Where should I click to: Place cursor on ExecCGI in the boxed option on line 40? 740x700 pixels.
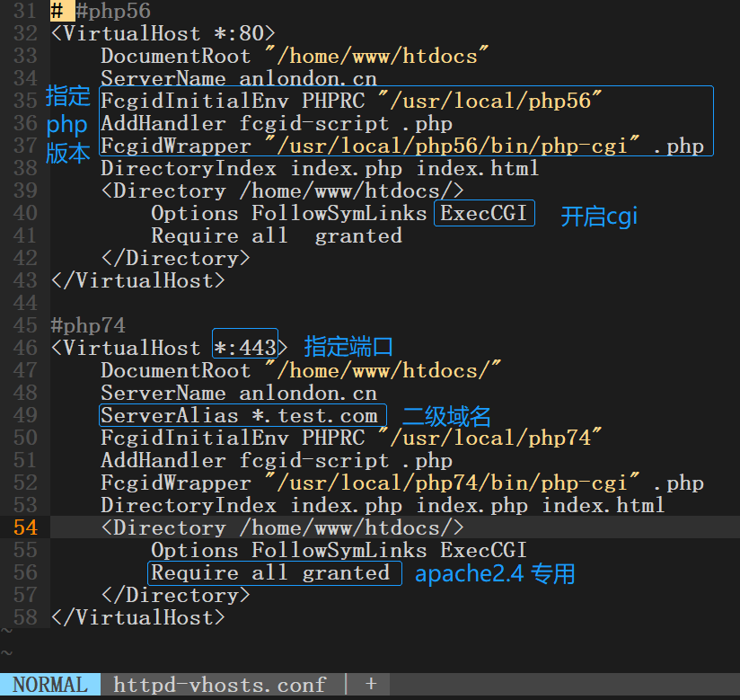click(x=484, y=213)
